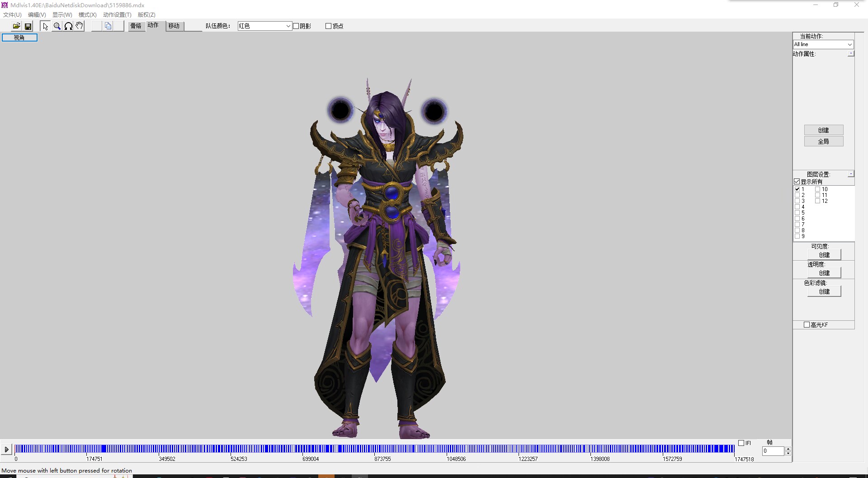The image size is (868, 478).
Task: Select the rotate view tool
Action: click(68, 26)
